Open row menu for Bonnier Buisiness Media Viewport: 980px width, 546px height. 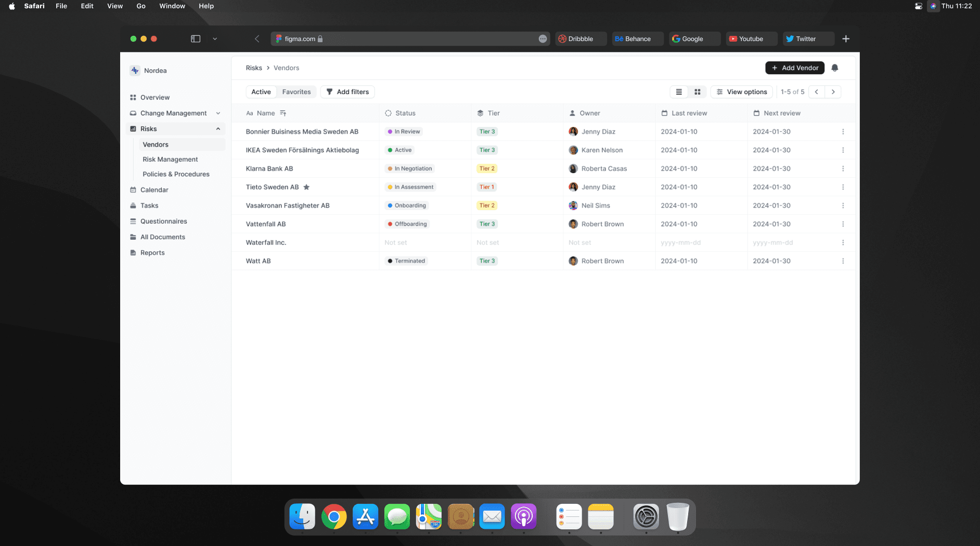pyautogui.click(x=843, y=132)
